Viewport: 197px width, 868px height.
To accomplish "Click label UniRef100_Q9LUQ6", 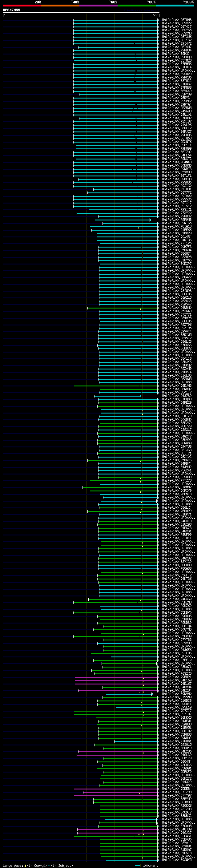I will point(177,135).
